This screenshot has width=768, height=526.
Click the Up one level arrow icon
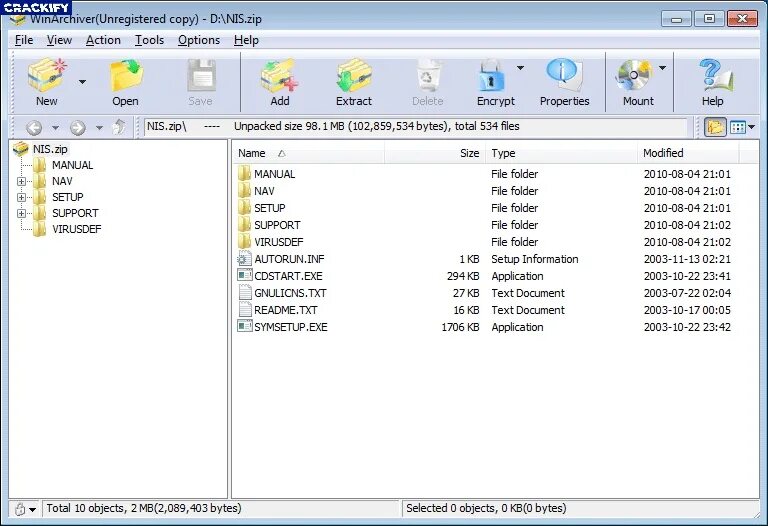coord(119,127)
